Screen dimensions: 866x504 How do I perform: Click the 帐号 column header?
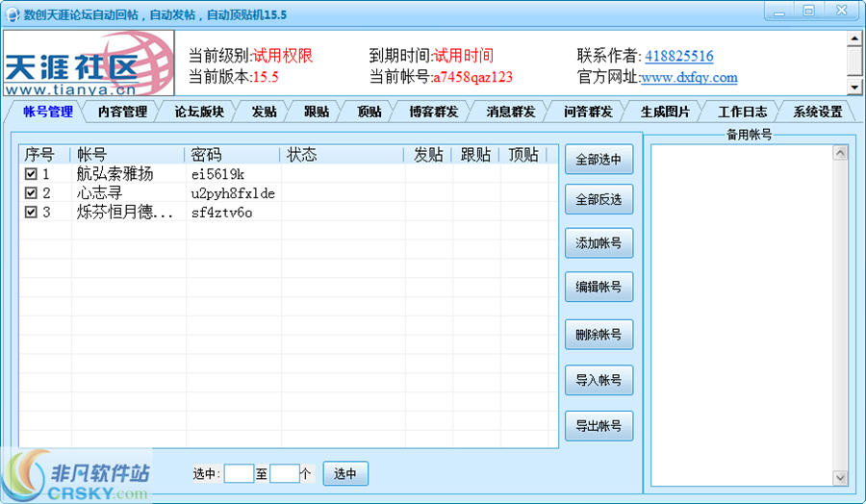click(x=128, y=155)
